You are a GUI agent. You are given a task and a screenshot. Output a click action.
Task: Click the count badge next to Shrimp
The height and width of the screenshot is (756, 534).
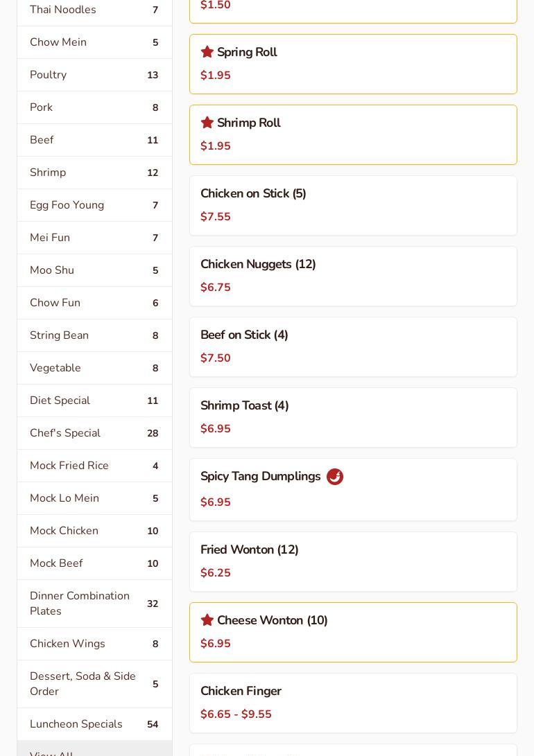153,173
